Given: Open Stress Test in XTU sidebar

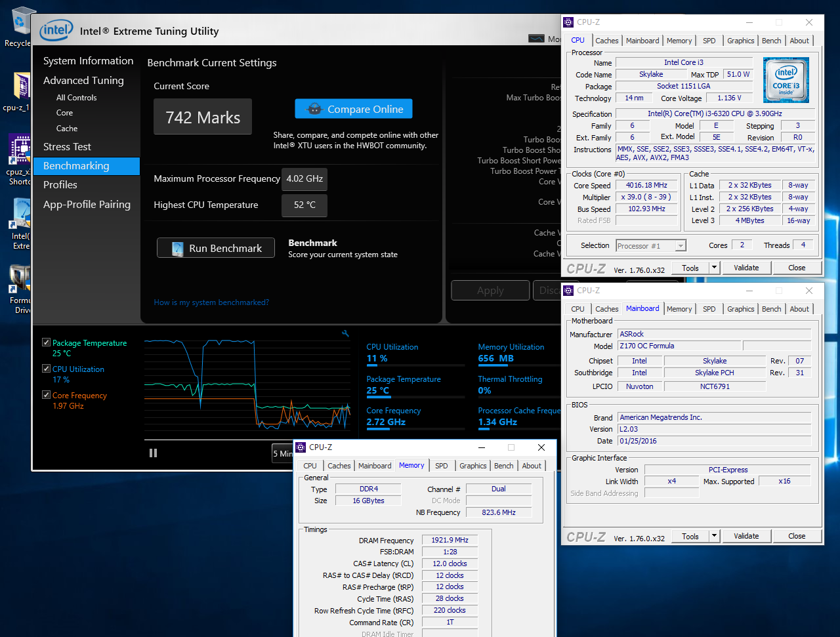Looking at the screenshot, I should point(67,147).
